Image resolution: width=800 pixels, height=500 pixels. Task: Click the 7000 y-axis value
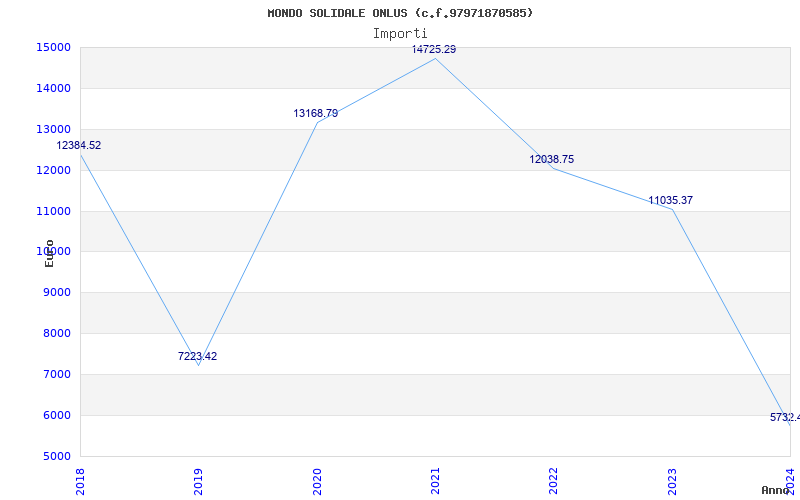tap(56, 374)
